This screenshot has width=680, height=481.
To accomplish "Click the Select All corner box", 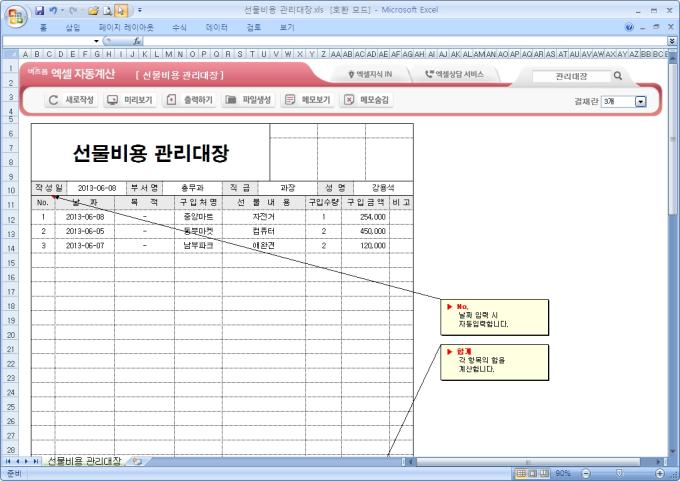I will (10, 54).
